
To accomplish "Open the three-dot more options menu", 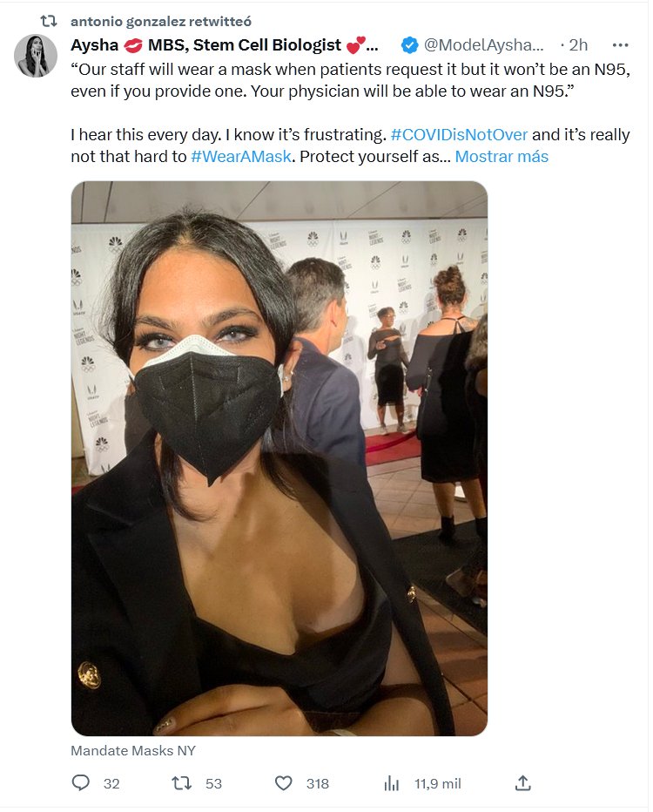I will click(620, 45).
